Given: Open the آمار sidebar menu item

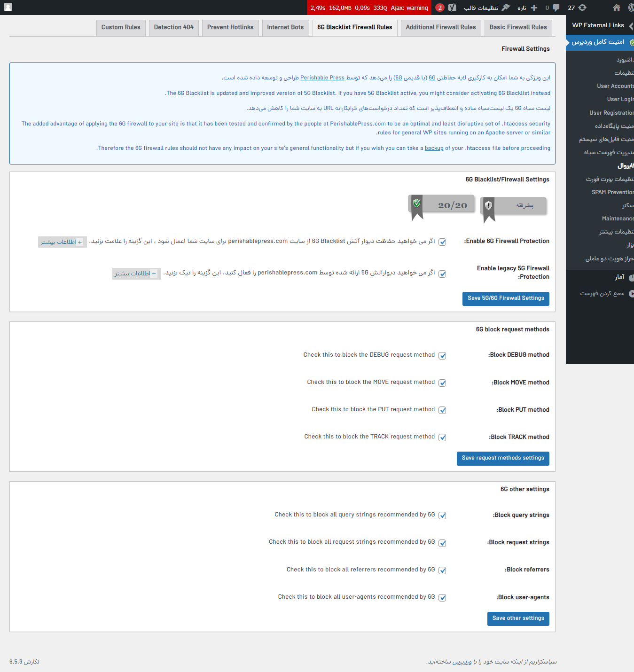Looking at the screenshot, I should pos(600,277).
